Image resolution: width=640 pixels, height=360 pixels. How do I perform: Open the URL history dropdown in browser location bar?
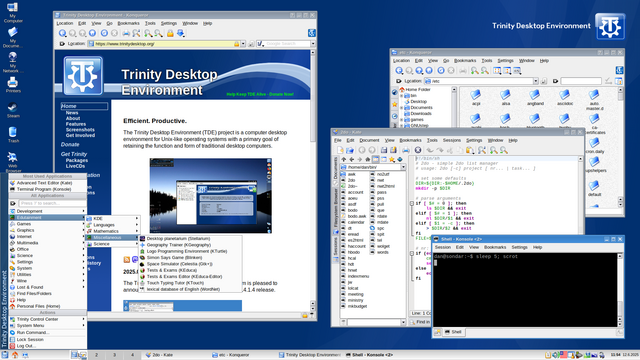[x=243, y=44]
